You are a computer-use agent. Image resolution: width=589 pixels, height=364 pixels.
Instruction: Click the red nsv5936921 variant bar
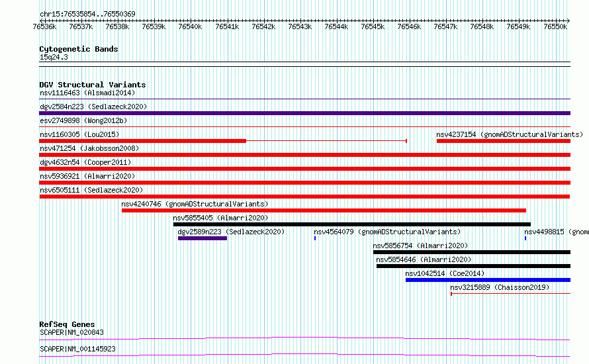pos(304,183)
